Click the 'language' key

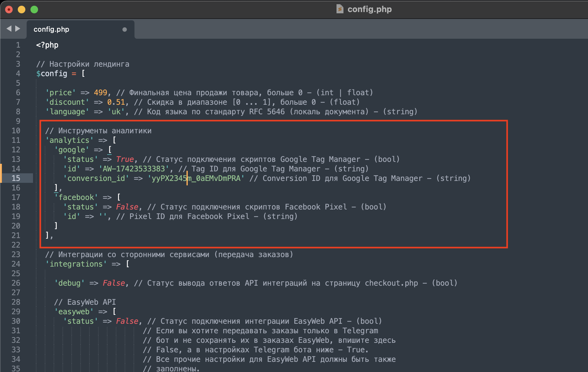coord(67,112)
